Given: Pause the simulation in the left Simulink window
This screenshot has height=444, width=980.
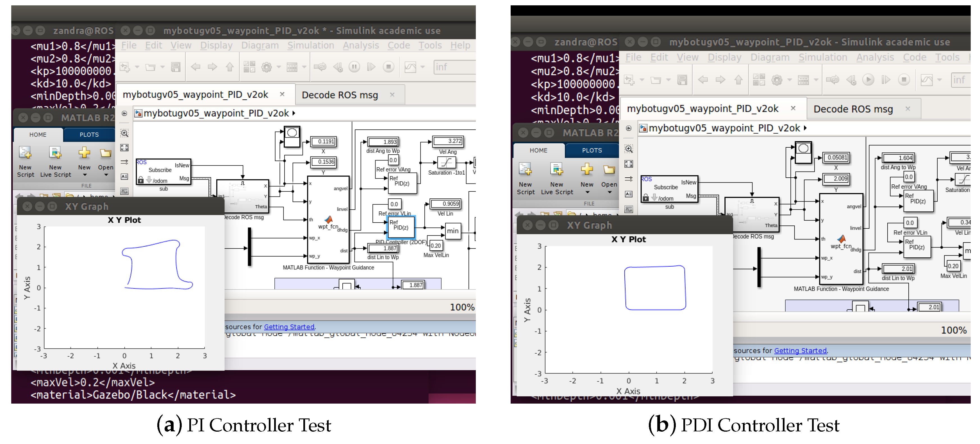Looking at the screenshot, I should (354, 67).
